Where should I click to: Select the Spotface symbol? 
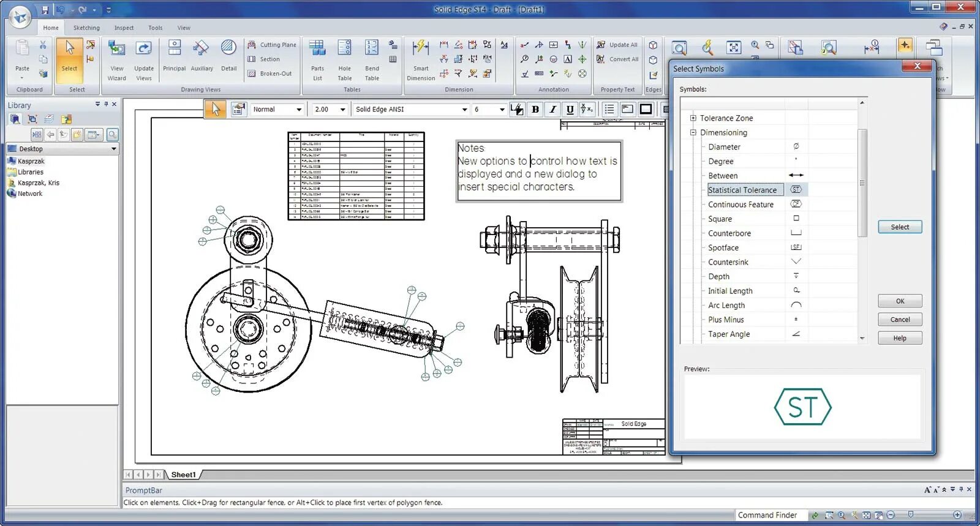723,248
